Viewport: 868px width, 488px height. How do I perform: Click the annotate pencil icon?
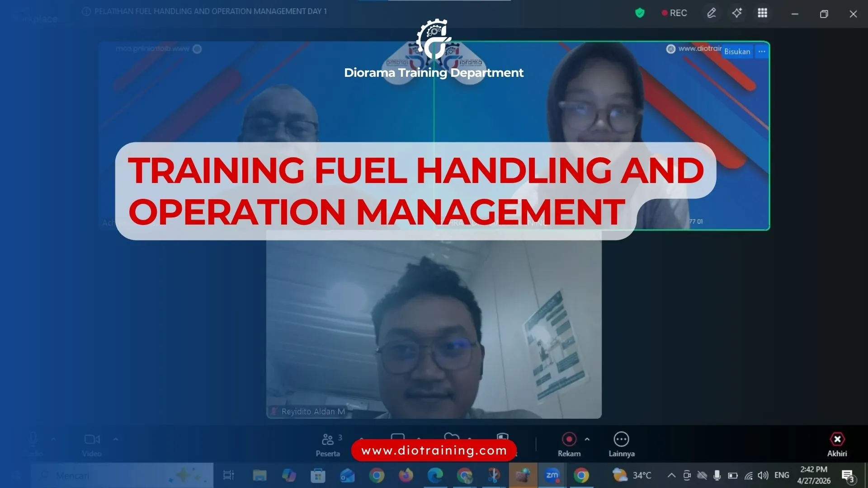(x=712, y=13)
